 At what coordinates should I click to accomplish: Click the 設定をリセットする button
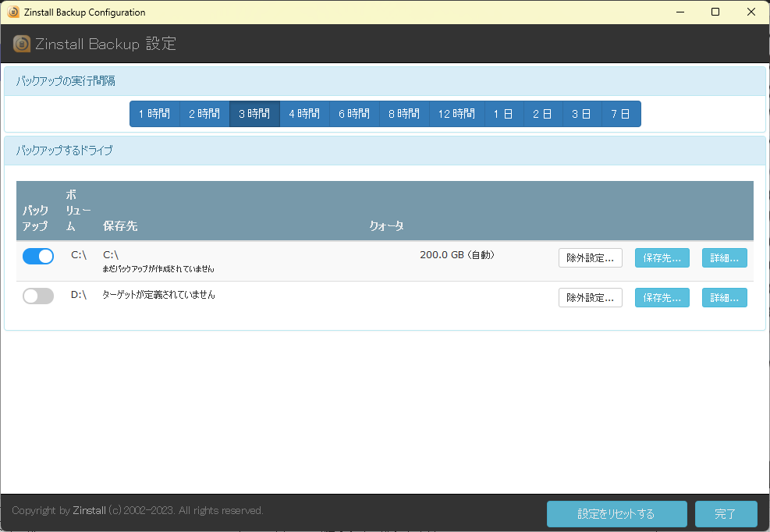tap(616, 514)
